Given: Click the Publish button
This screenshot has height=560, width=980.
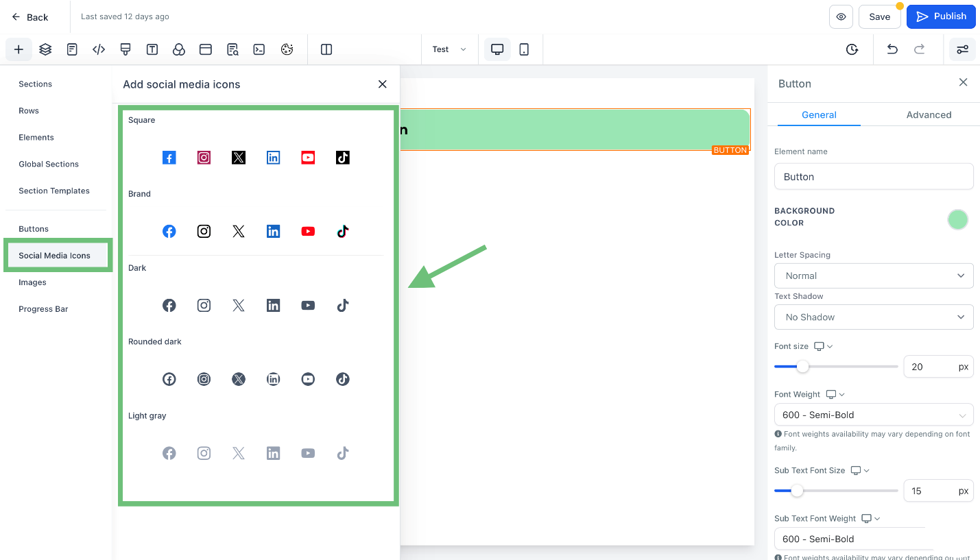Looking at the screenshot, I should coord(941,16).
